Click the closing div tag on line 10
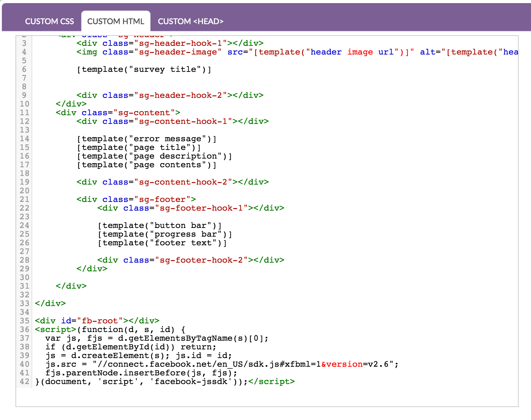The width and height of the screenshot is (531, 420). pos(71,104)
